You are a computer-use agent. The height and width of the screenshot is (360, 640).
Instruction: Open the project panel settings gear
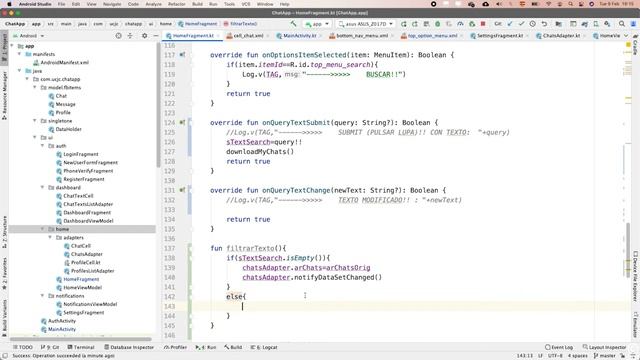[144, 36]
